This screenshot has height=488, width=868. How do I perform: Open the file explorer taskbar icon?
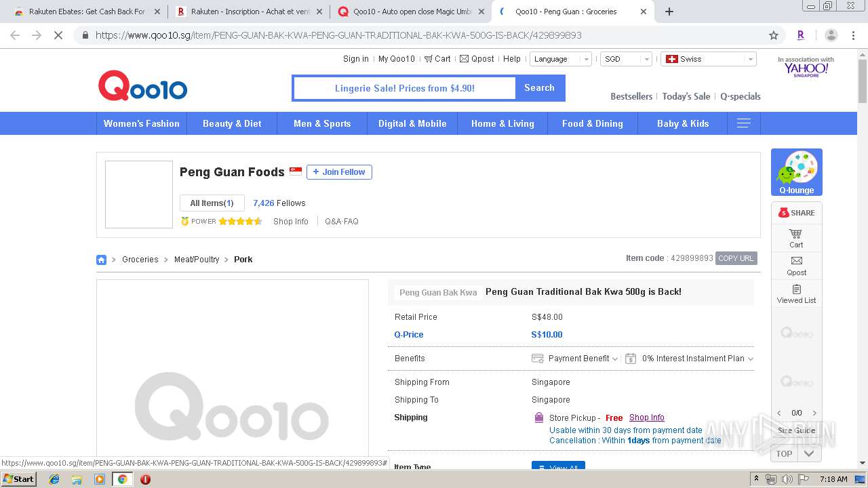tap(77, 479)
